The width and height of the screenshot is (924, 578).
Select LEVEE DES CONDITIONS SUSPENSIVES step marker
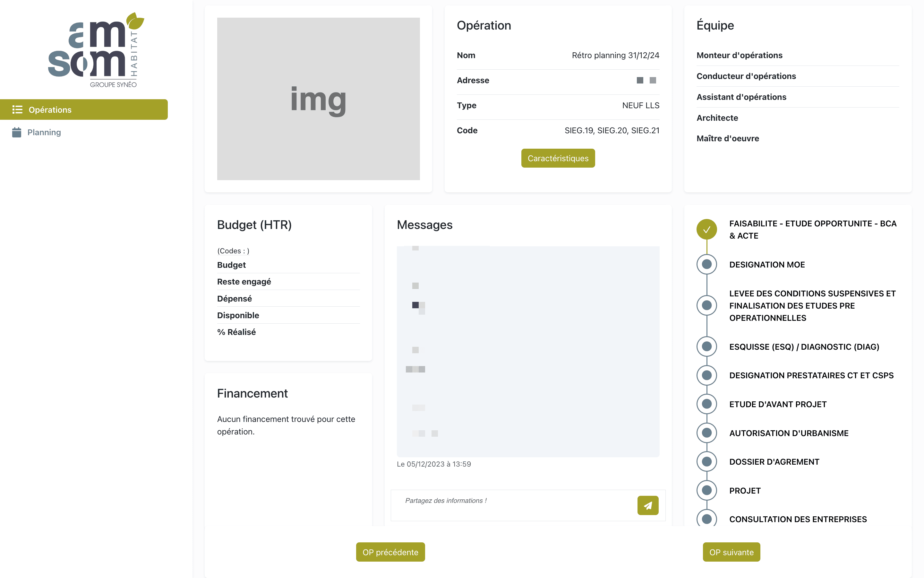(x=707, y=305)
